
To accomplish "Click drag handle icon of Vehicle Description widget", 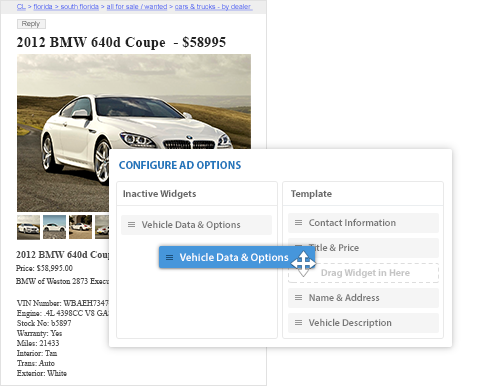I will (298, 322).
